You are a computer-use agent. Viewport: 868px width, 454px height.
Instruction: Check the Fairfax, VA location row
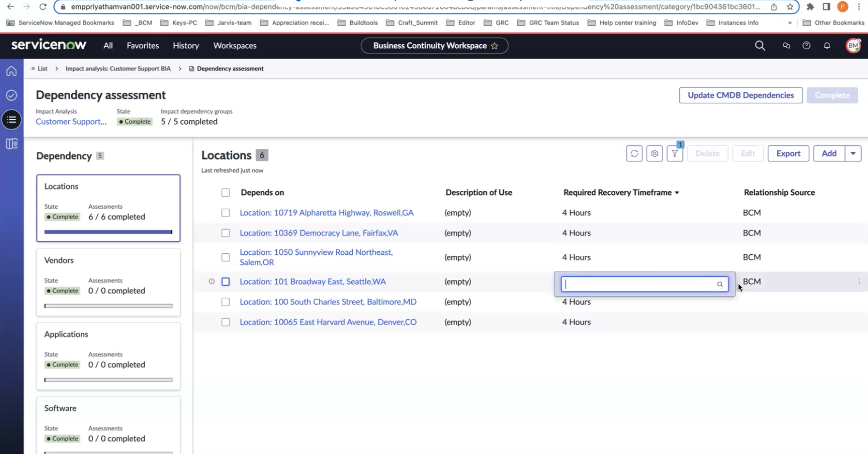click(225, 233)
